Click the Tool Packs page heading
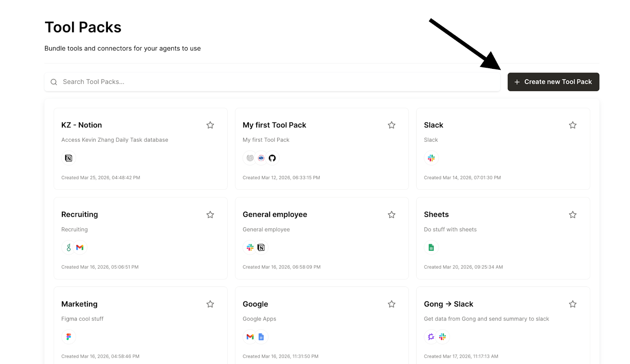 (x=83, y=27)
